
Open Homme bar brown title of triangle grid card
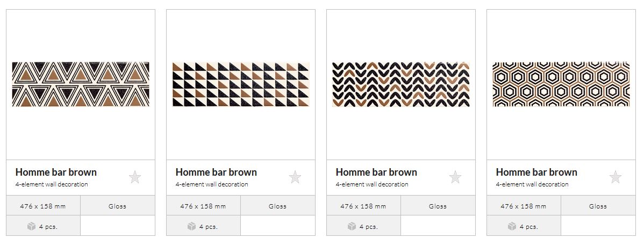(x=216, y=172)
